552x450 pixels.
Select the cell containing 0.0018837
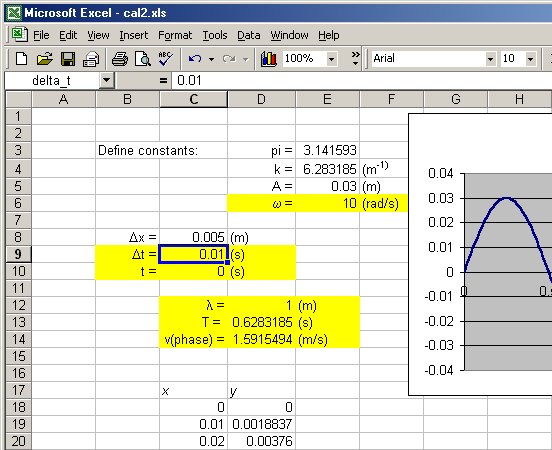click(262, 424)
